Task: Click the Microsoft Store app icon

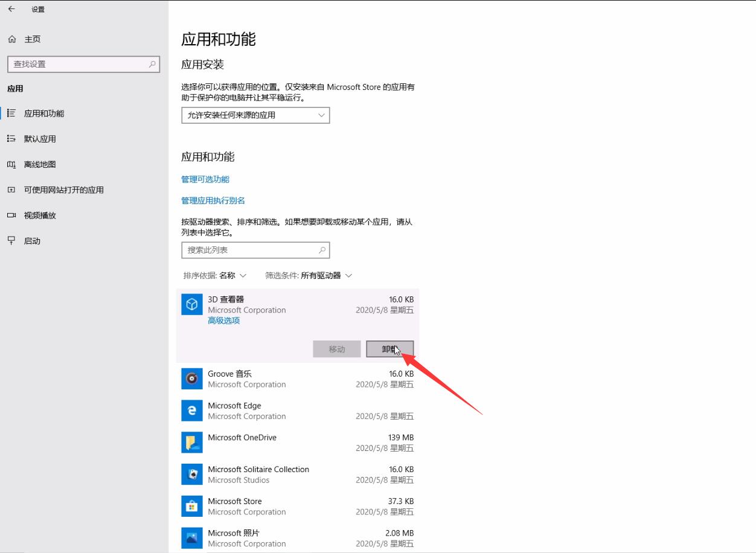Action: pos(192,506)
